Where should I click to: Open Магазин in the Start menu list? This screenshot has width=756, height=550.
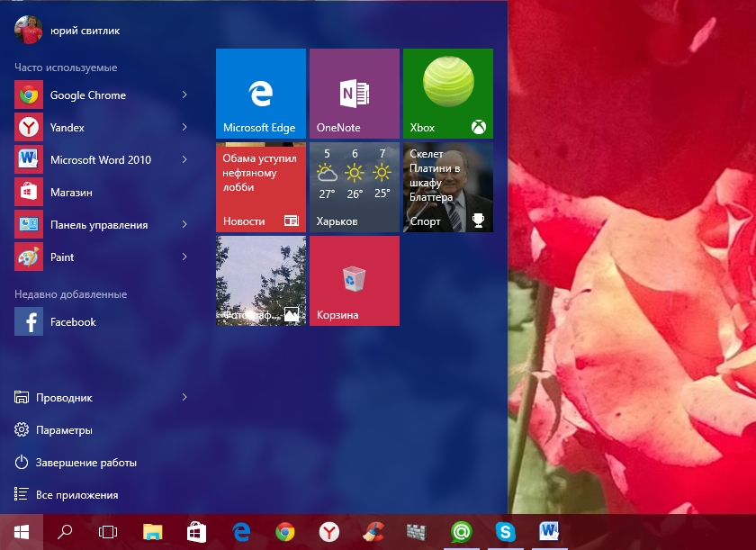point(70,193)
